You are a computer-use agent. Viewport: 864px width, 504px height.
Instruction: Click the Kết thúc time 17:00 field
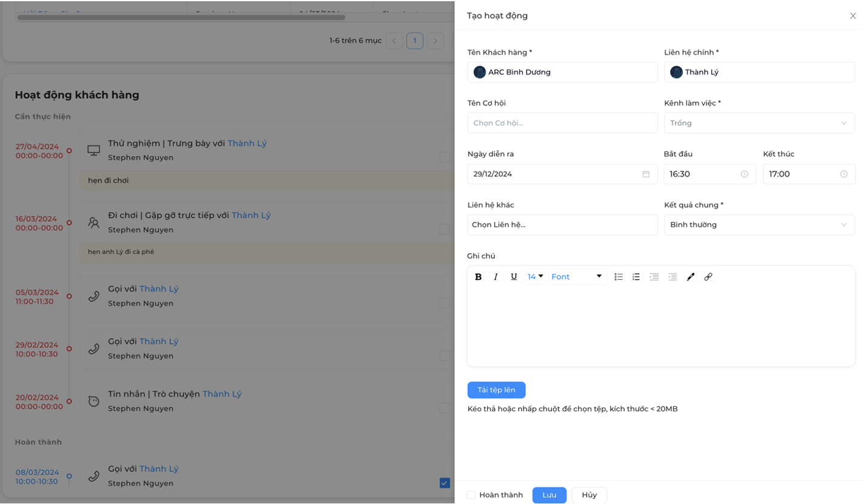(x=809, y=174)
